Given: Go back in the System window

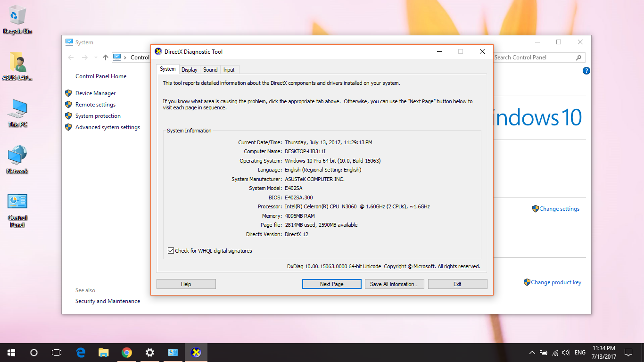Looking at the screenshot, I should 71,58.
